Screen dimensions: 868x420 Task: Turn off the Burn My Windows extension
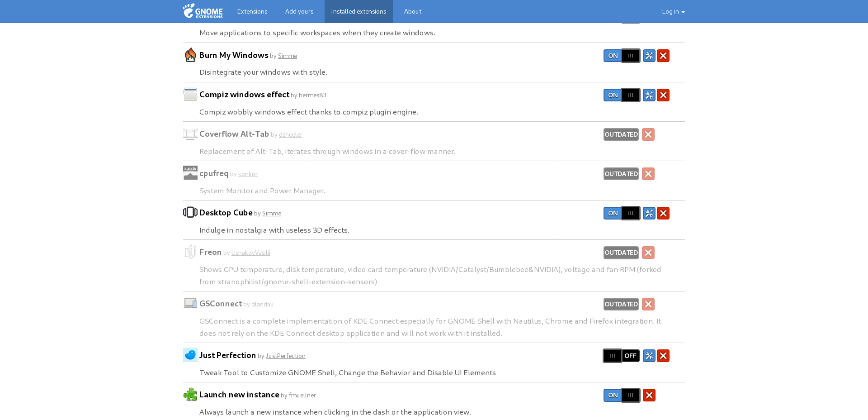[622, 55]
